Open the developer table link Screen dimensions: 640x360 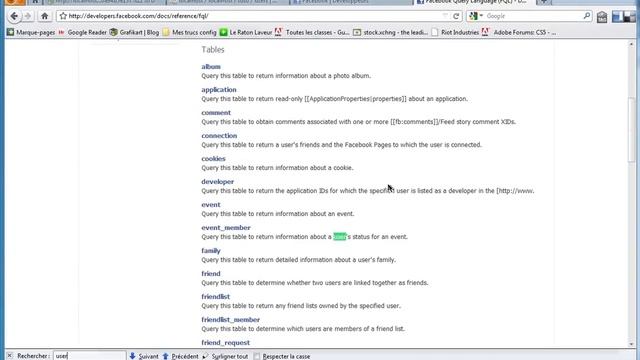click(218, 182)
